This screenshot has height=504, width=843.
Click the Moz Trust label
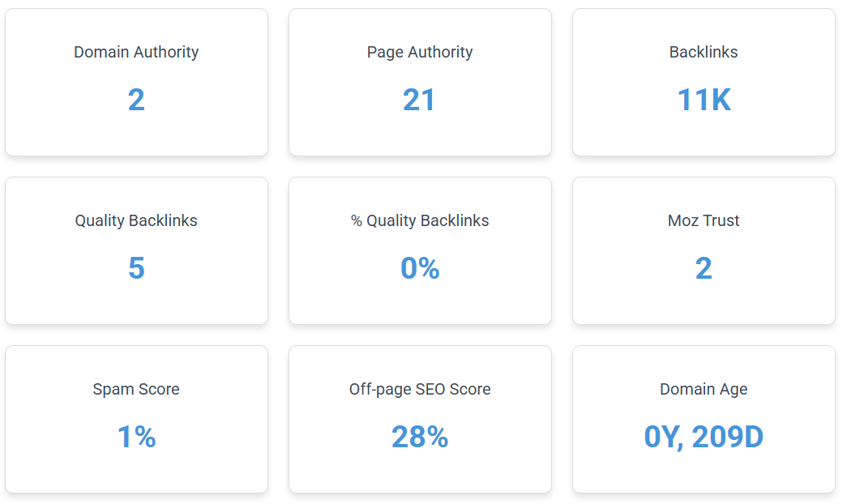point(704,221)
